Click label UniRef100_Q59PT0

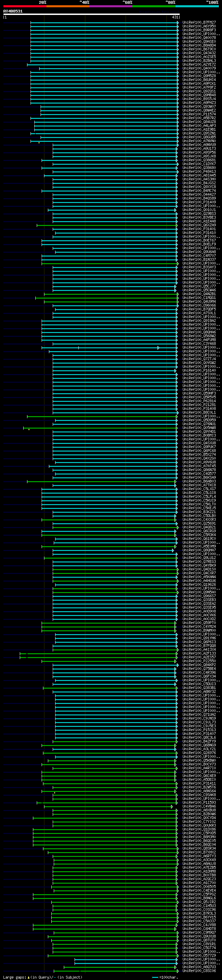(199, 623)
